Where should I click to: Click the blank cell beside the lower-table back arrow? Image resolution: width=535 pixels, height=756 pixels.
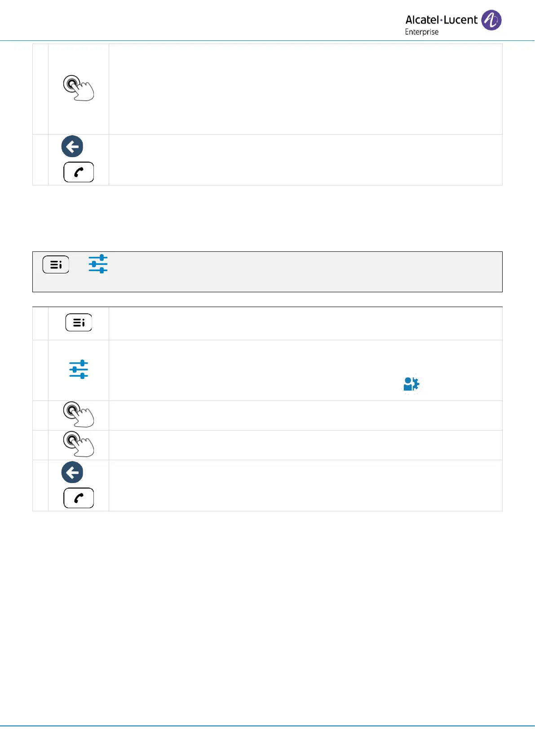click(305, 485)
